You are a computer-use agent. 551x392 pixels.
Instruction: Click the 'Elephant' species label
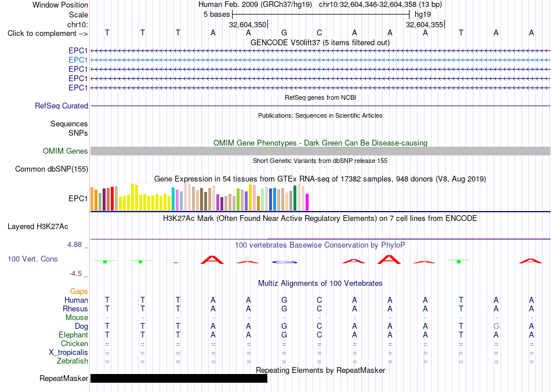tap(73, 335)
